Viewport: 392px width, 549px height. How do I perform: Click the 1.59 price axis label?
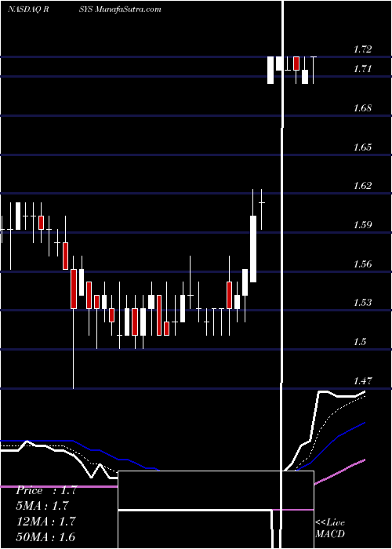coord(362,225)
